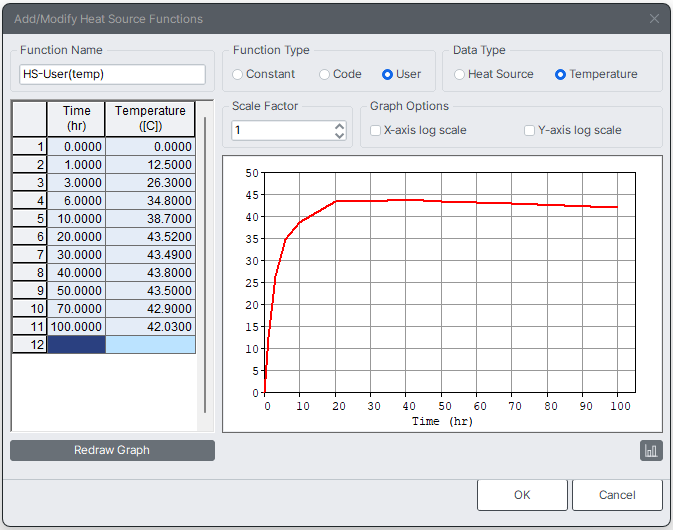Click the time cell 10.0000
Viewport: 673px width, 530px height.
click(x=76, y=218)
